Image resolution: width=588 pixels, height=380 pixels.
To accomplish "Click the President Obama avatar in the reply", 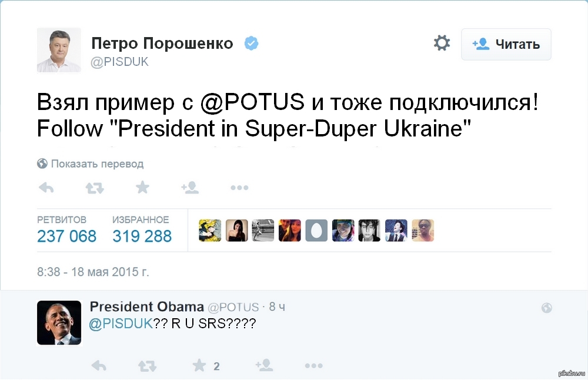I will [59, 322].
